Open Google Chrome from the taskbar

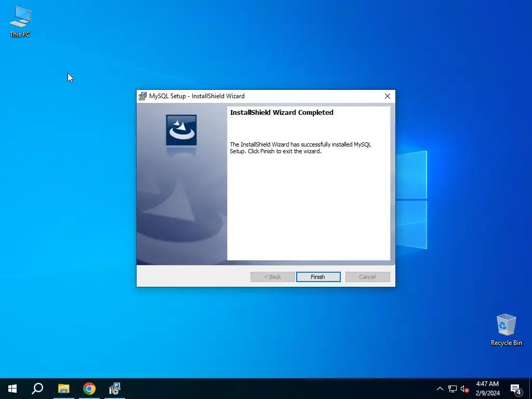coord(89,389)
